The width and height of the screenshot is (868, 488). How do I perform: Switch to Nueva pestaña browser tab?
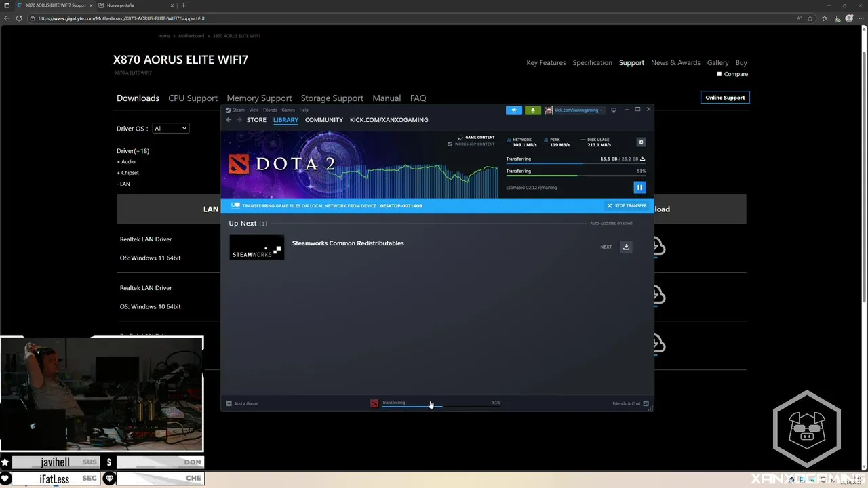tap(136, 5)
